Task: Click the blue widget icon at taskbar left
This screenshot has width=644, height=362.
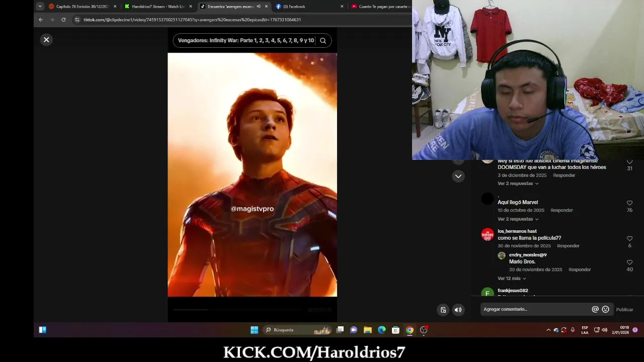Action: coord(42,330)
